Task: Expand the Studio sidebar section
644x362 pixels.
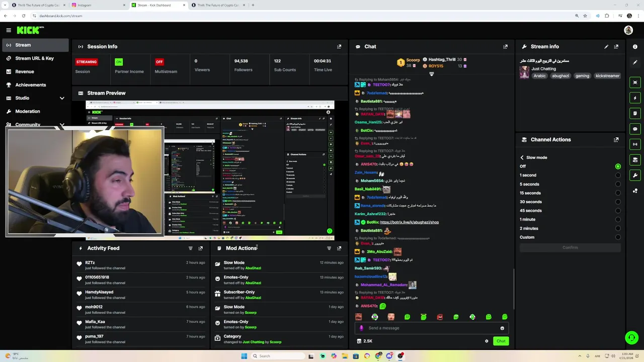Action: [x=62, y=98]
